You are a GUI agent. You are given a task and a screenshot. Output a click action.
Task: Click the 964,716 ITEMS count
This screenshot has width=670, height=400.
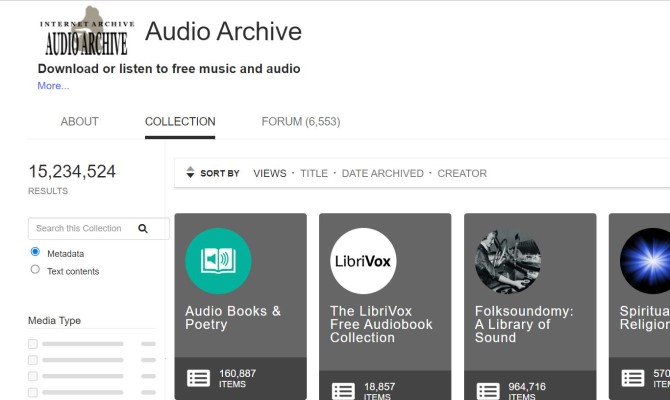point(527,391)
